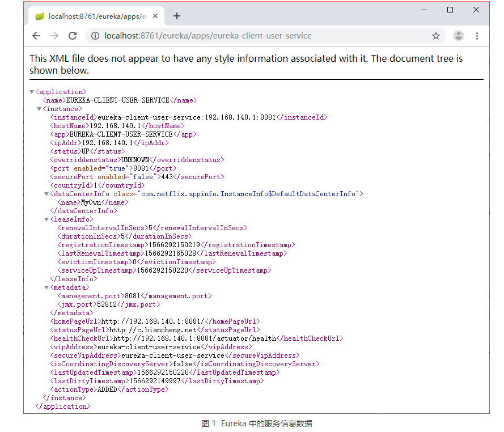Click registrationTimestamp value 1566292150219
The height and width of the screenshot is (432, 504).
coord(175,245)
